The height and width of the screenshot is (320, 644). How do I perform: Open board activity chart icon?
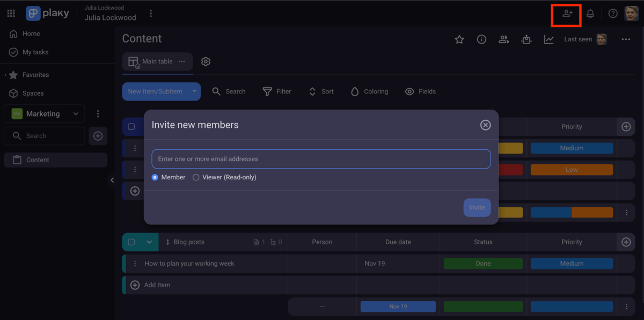548,39
